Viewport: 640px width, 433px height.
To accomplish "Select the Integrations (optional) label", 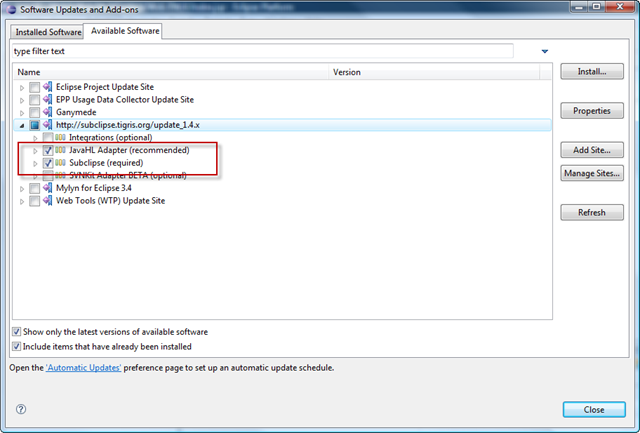I will click(111, 138).
